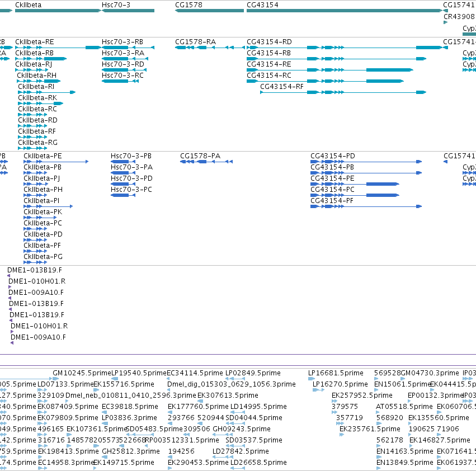476x471 pixels.
Task: Select transcript label CG43154-RE
Action: pyautogui.click(x=269, y=64)
